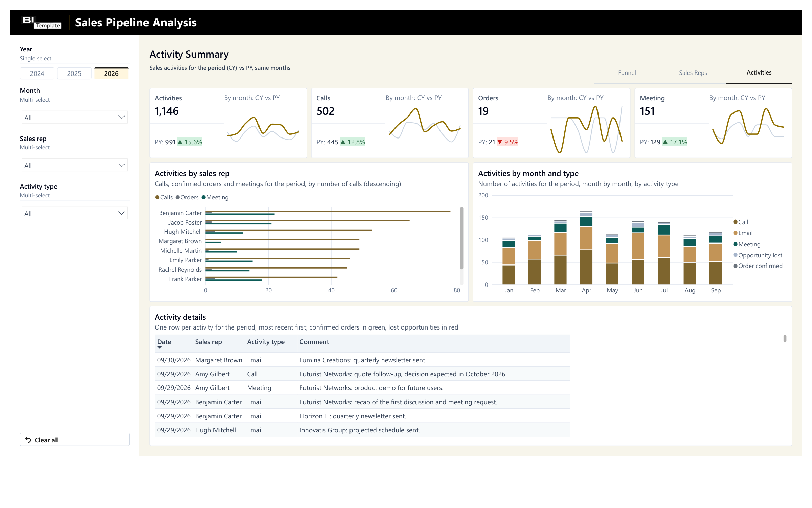Click the green up-triangle next to 12.8%
Viewport: 812px width, 508px height.
[343, 142]
